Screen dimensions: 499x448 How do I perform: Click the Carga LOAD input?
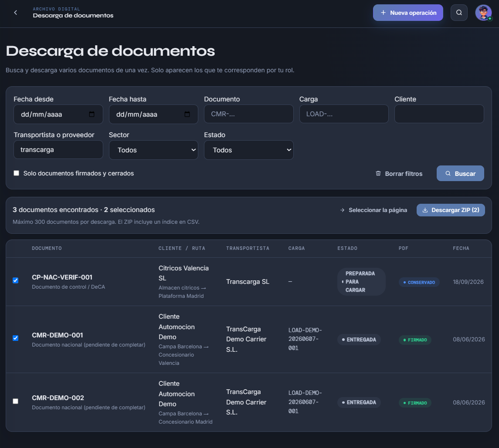[x=344, y=114]
